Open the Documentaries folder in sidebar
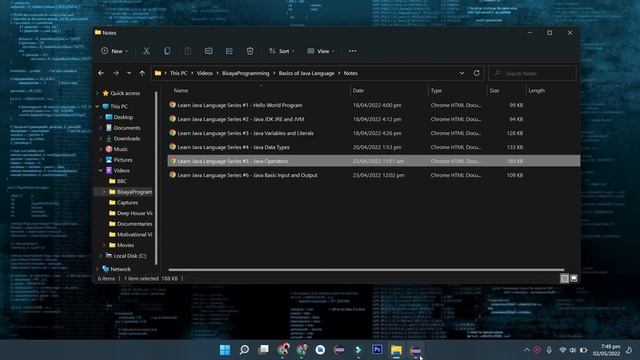 (x=134, y=224)
